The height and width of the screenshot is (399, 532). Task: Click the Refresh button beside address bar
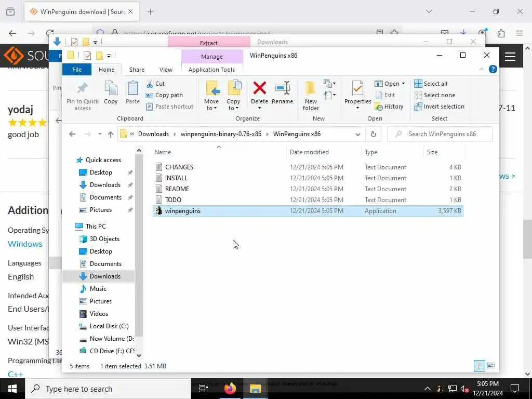(x=373, y=134)
